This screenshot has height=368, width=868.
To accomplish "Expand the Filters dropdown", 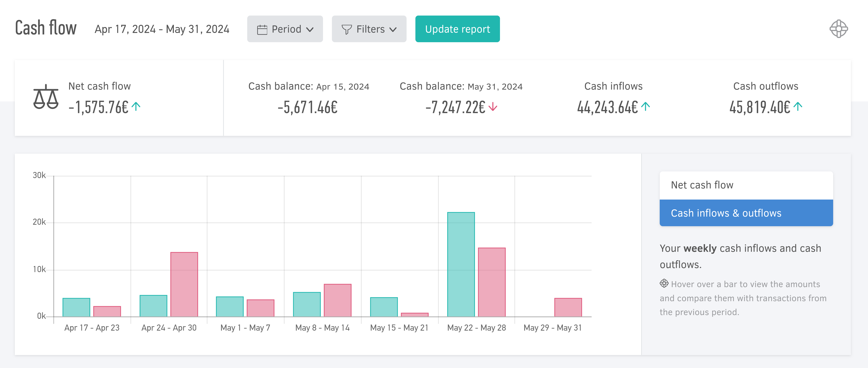I will (x=369, y=29).
